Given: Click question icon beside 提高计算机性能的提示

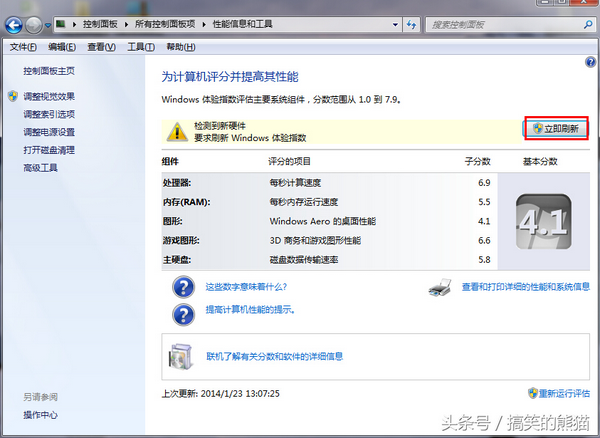Looking at the screenshot, I should click(x=183, y=314).
